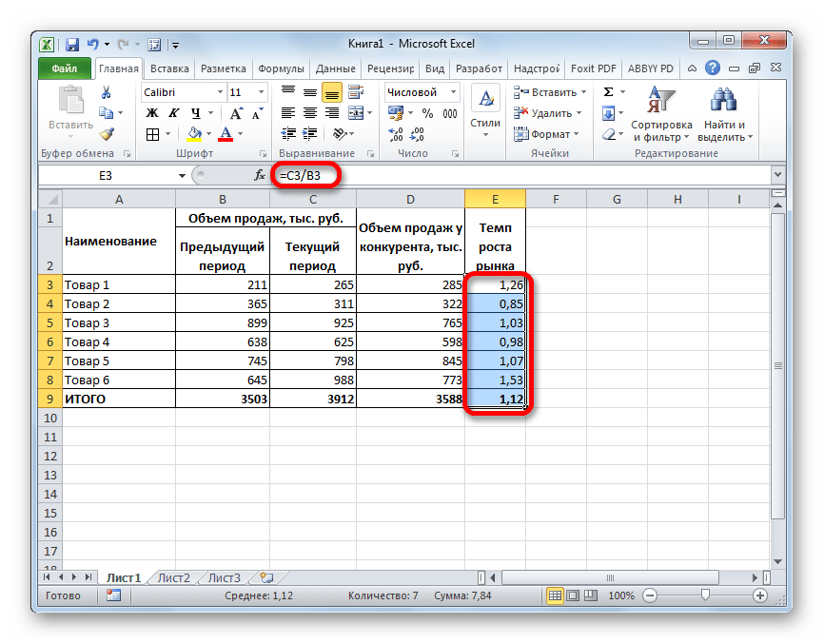
Task: Switch to sheet Лист3
Action: pyautogui.click(x=224, y=577)
